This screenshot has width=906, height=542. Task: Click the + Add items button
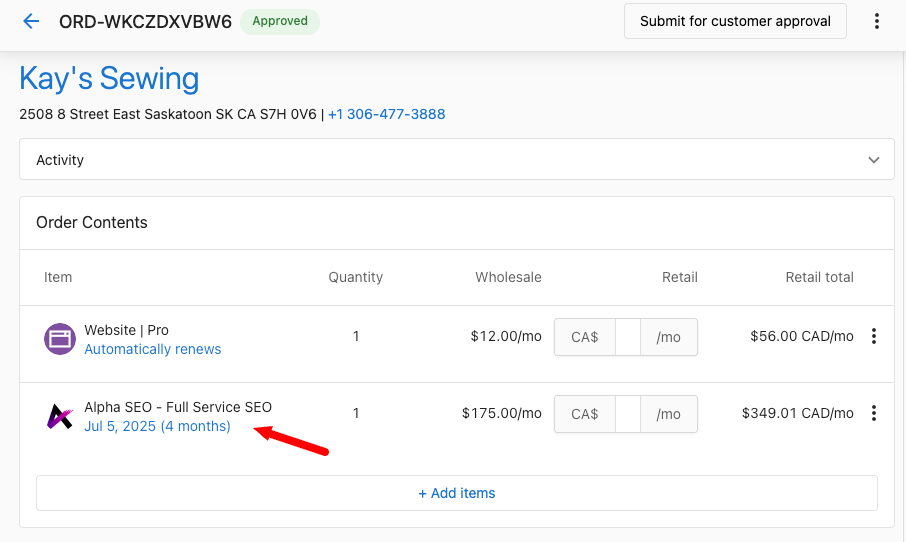(457, 493)
